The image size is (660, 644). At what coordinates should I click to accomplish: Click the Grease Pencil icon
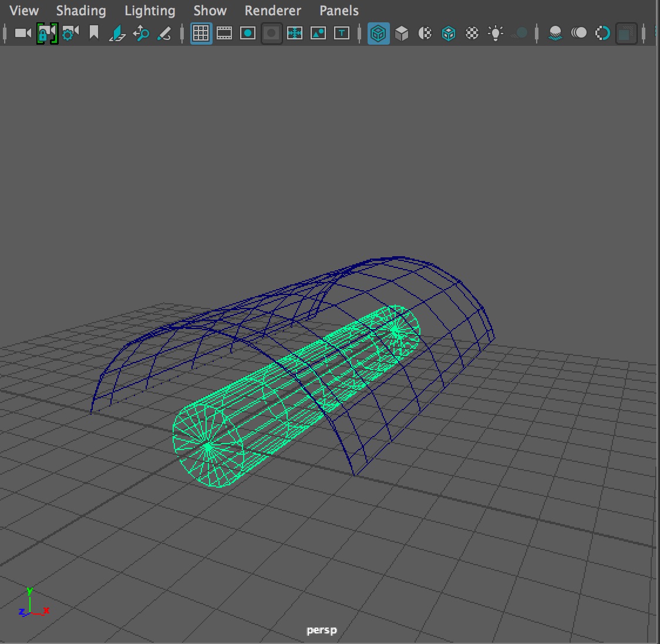tap(164, 33)
